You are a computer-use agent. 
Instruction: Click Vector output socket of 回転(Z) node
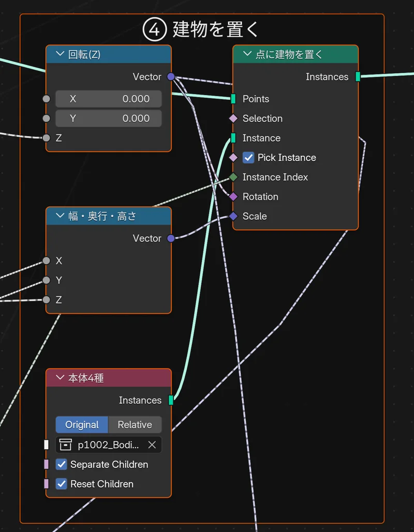171,77
